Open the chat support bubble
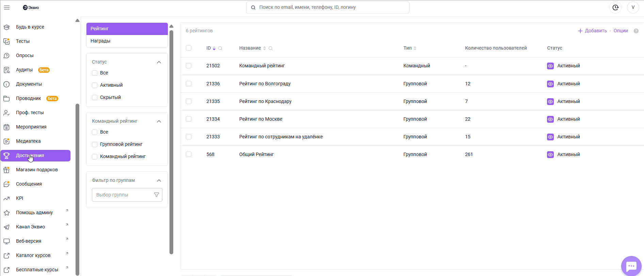Screen dimensions: 644x276 coord(631,266)
